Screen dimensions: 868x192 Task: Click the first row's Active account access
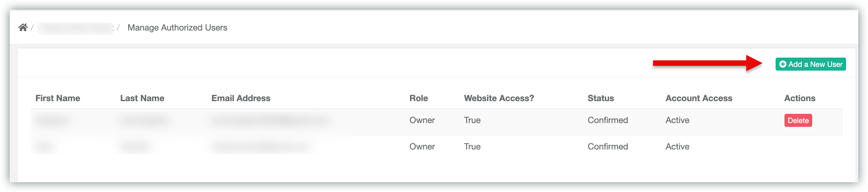pos(677,120)
